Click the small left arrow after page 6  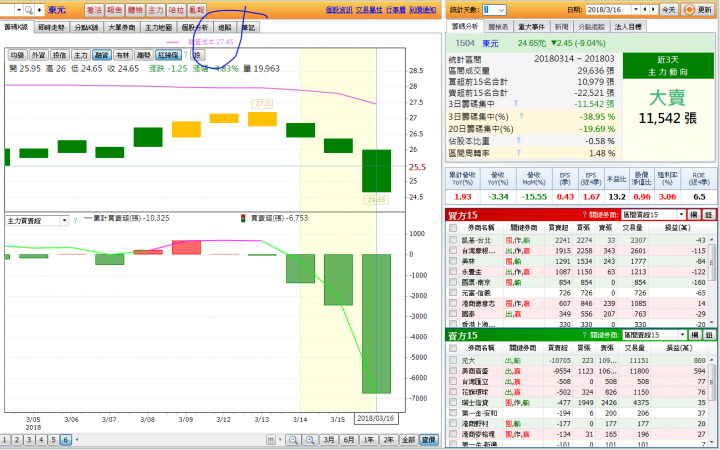coord(77,440)
